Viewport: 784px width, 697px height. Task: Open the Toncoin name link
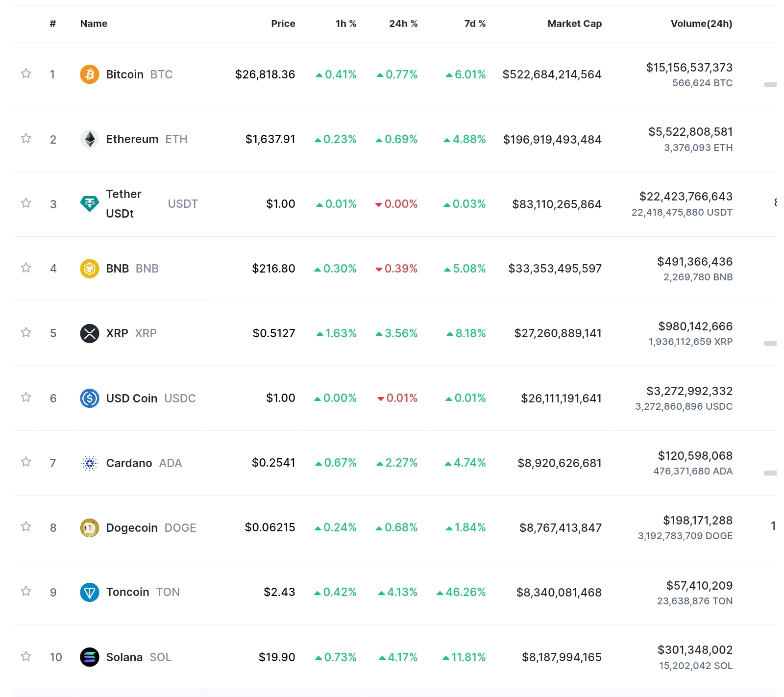tap(127, 592)
